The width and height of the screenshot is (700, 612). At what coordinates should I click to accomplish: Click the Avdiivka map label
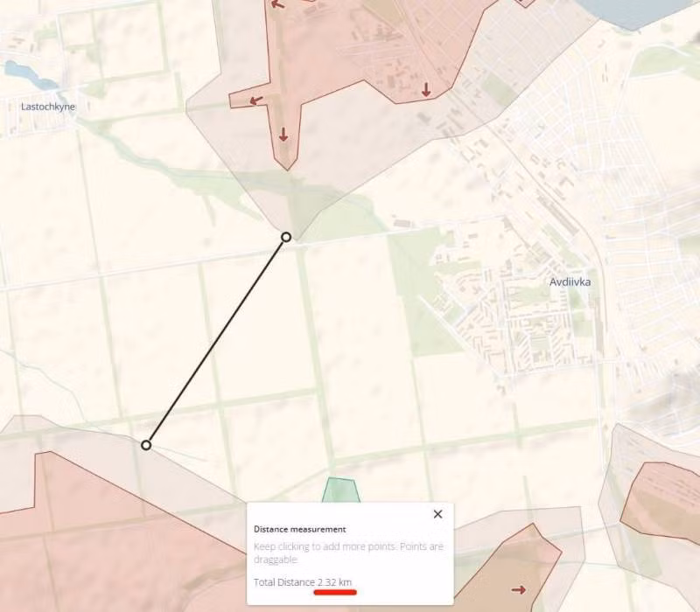[x=570, y=282]
